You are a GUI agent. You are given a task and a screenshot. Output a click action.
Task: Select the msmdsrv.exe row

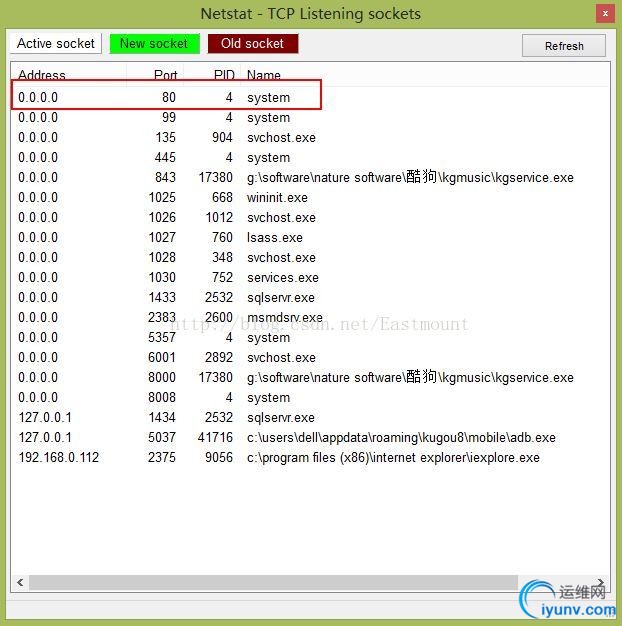tap(310, 317)
